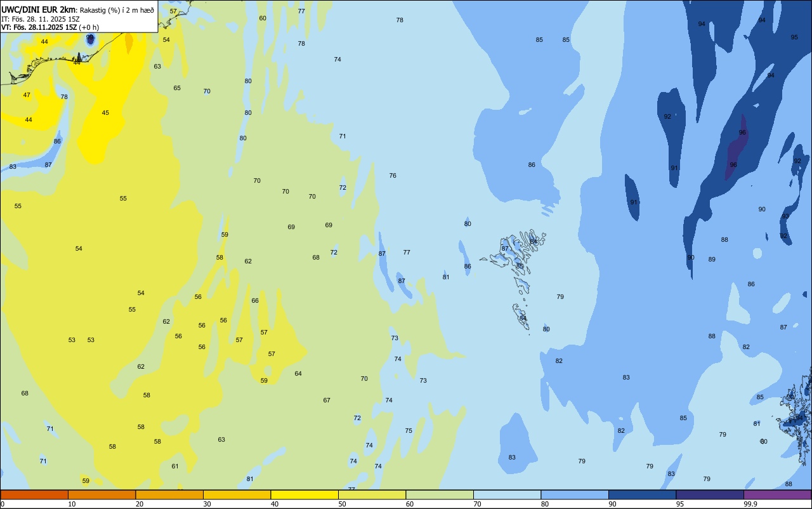
Task: Click the '30' legend scale label
Action: pyautogui.click(x=207, y=504)
